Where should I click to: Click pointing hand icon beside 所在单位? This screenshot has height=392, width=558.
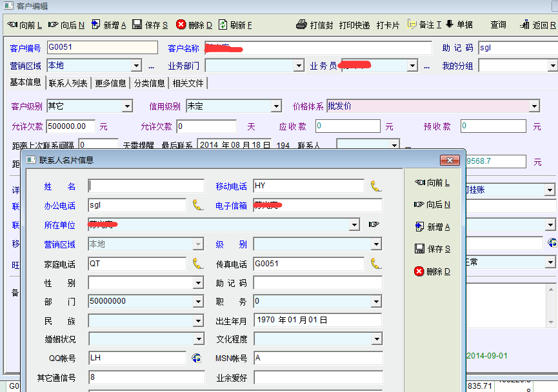(x=374, y=225)
